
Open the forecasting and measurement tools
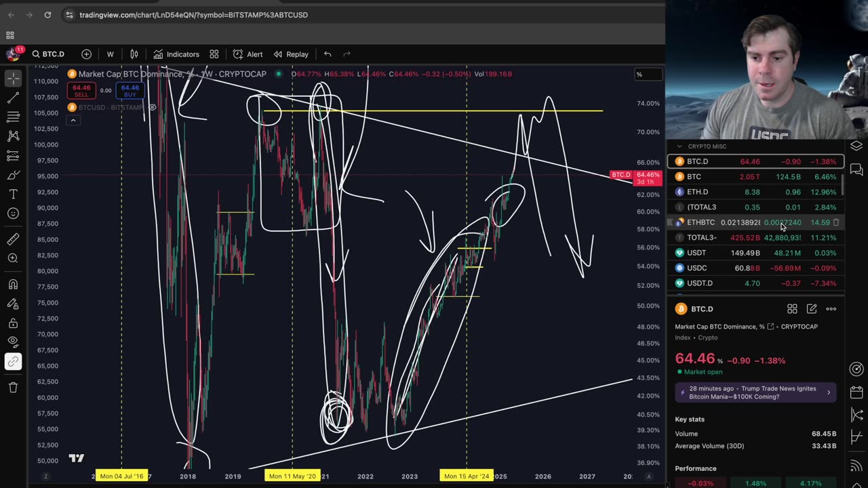pyautogui.click(x=13, y=157)
